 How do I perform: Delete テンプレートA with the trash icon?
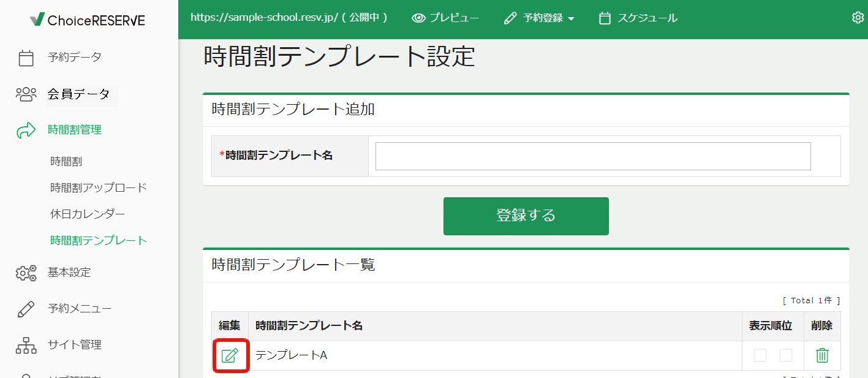(822, 355)
